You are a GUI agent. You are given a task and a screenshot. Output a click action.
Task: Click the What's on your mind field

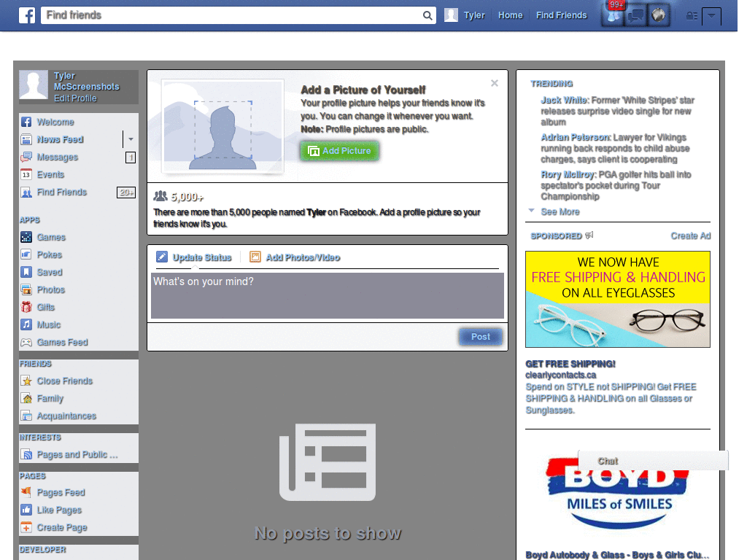tap(327, 295)
